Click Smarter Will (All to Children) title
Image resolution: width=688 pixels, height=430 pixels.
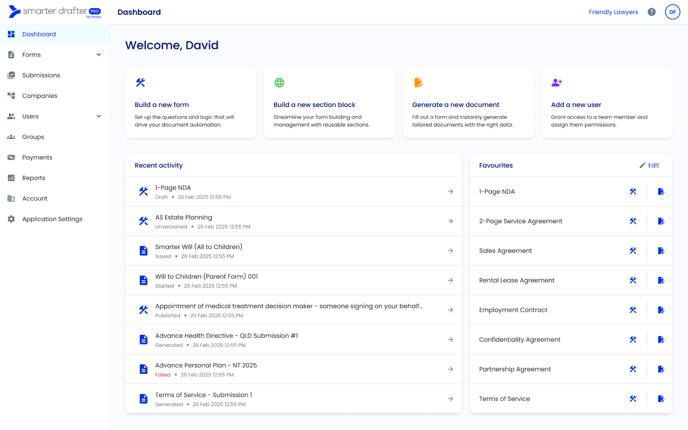(198, 247)
